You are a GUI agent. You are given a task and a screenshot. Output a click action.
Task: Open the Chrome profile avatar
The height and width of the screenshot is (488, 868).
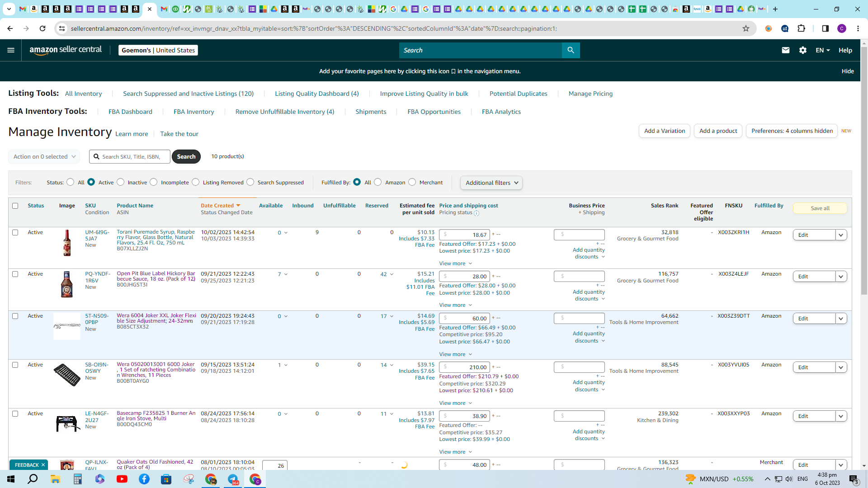pos(842,28)
